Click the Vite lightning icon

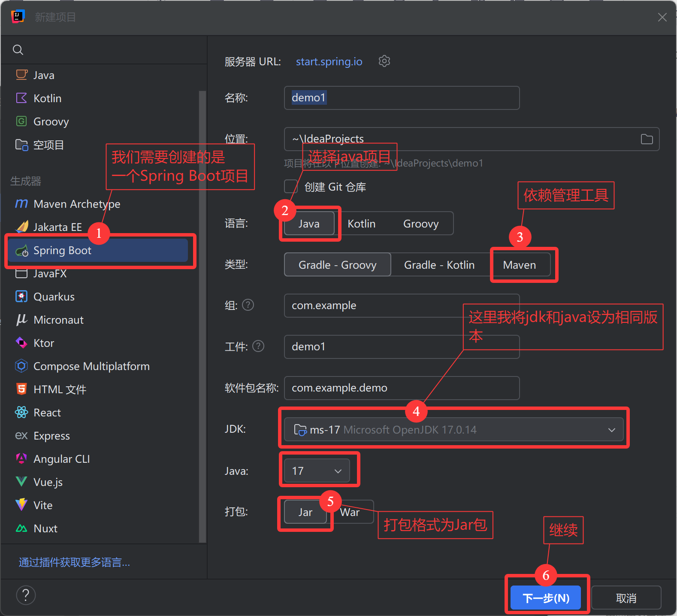[x=21, y=505]
